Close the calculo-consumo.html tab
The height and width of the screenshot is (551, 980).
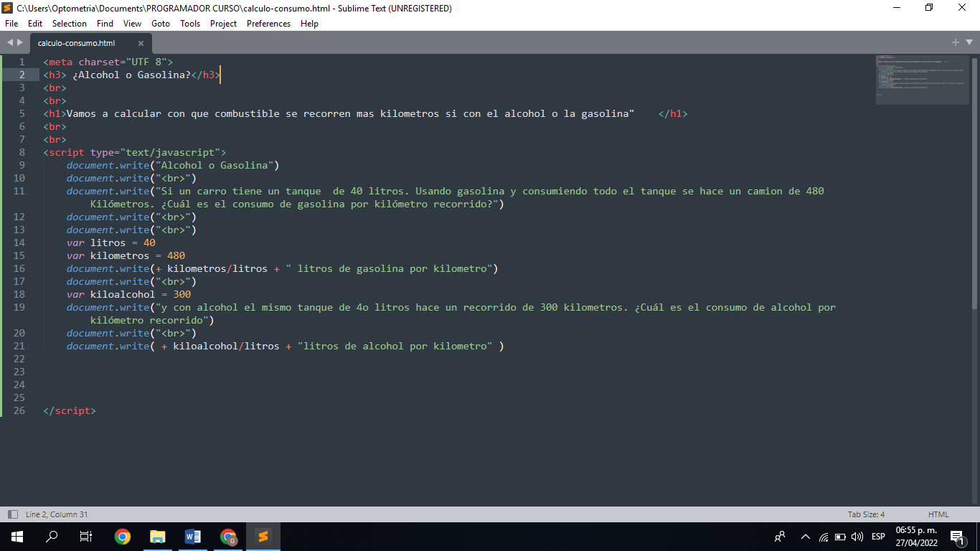[141, 43]
